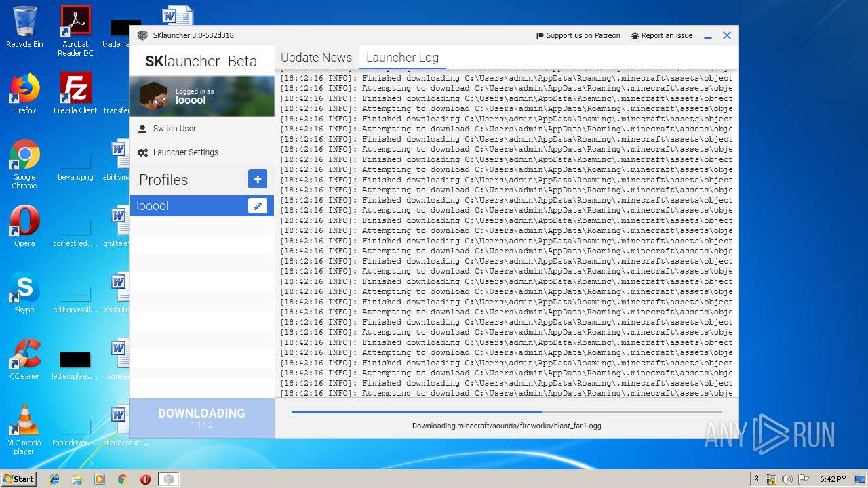
Task: Edit the looool profile with pencil icon
Action: (x=258, y=206)
